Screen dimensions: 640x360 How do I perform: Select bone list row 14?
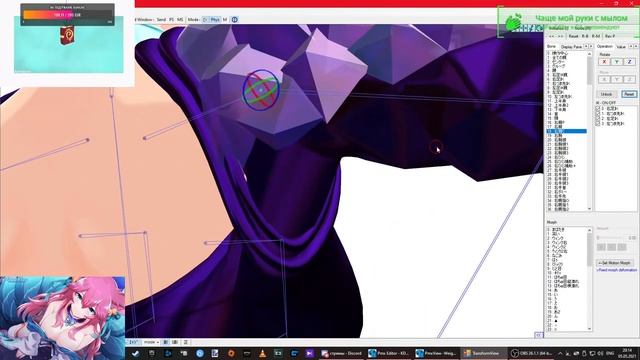pos(567,114)
